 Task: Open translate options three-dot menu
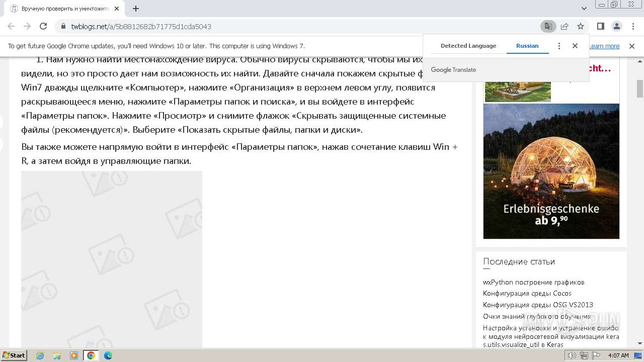(x=559, y=46)
